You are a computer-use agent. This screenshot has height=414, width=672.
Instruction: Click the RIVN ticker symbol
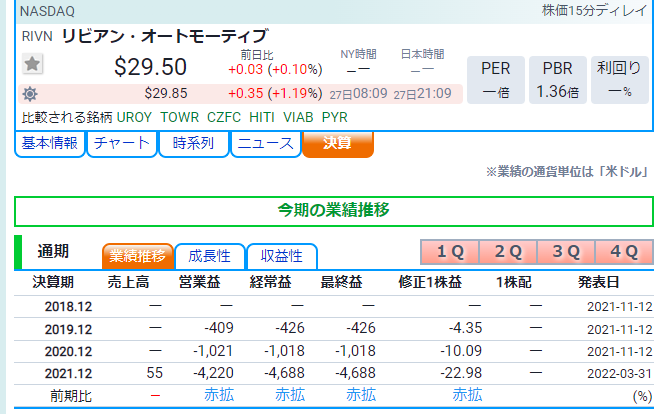tap(37, 37)
